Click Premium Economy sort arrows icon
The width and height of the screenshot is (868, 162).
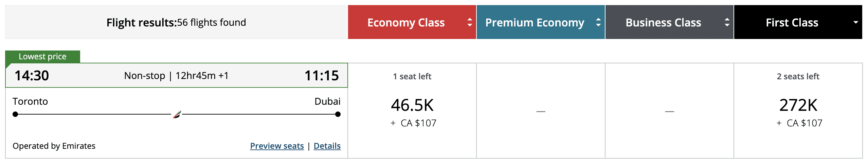coord(598,22)
